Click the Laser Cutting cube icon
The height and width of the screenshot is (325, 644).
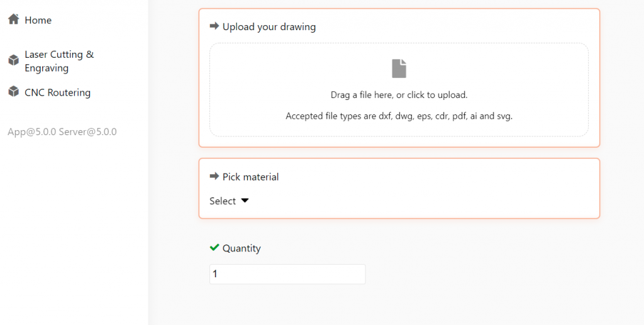pos(14,60)
